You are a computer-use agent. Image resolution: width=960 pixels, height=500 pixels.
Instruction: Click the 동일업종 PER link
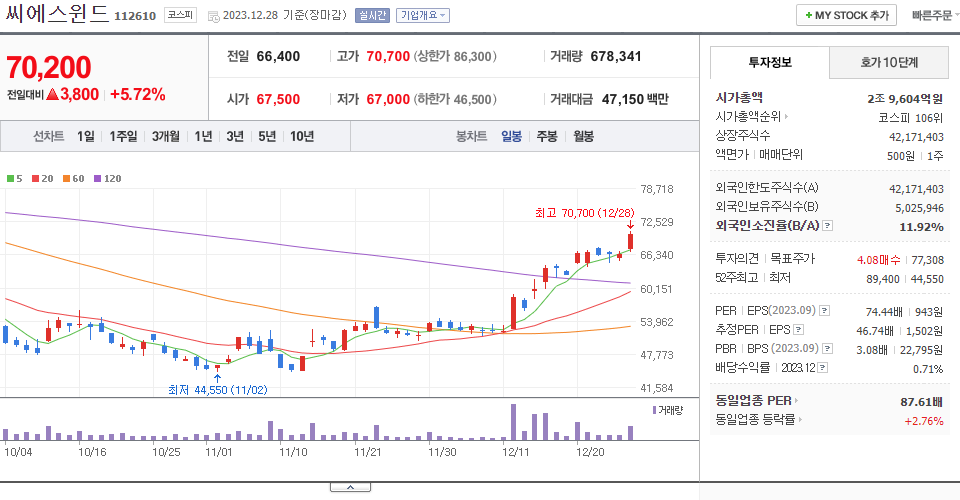(754, 401)
